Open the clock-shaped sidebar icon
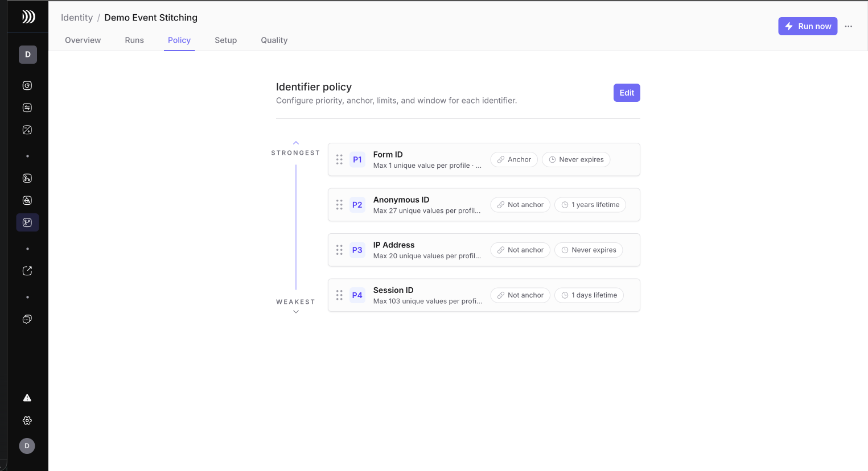868x471 pixels. click(27, 85)
